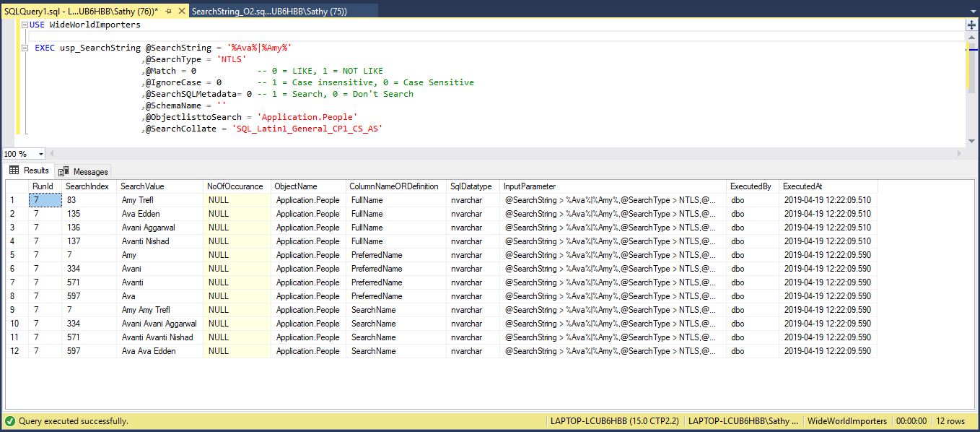Select the ExecutedAt column header
This screenshot has height=432, width=980.
tap(828, 186)
